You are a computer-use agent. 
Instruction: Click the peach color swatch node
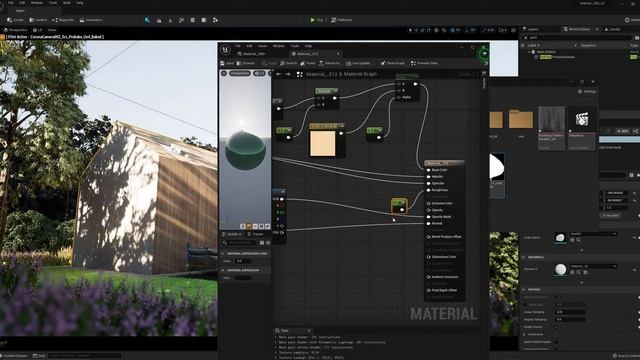pos(322,144)
